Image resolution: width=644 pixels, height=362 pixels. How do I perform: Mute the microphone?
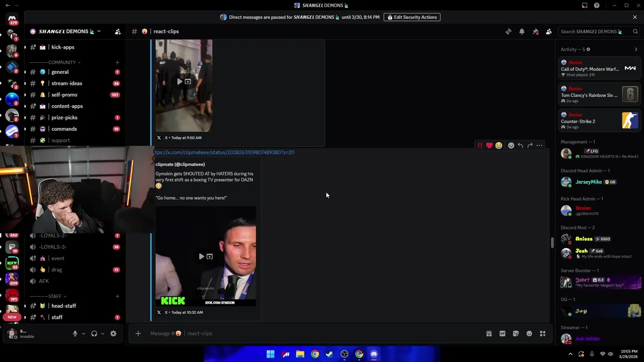pyautogui.click(x=75, y=333)
